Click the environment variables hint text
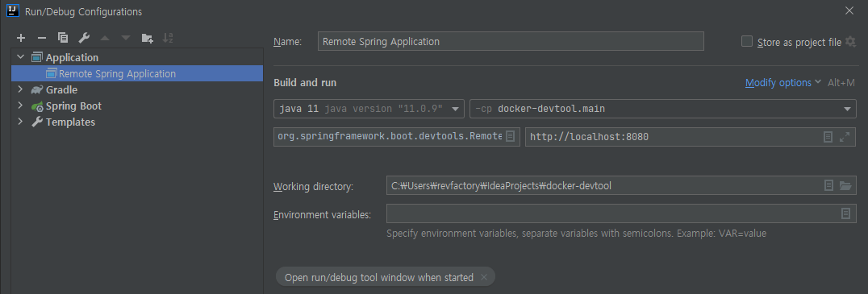Screen dimensions: 868x294 (576, 234)
